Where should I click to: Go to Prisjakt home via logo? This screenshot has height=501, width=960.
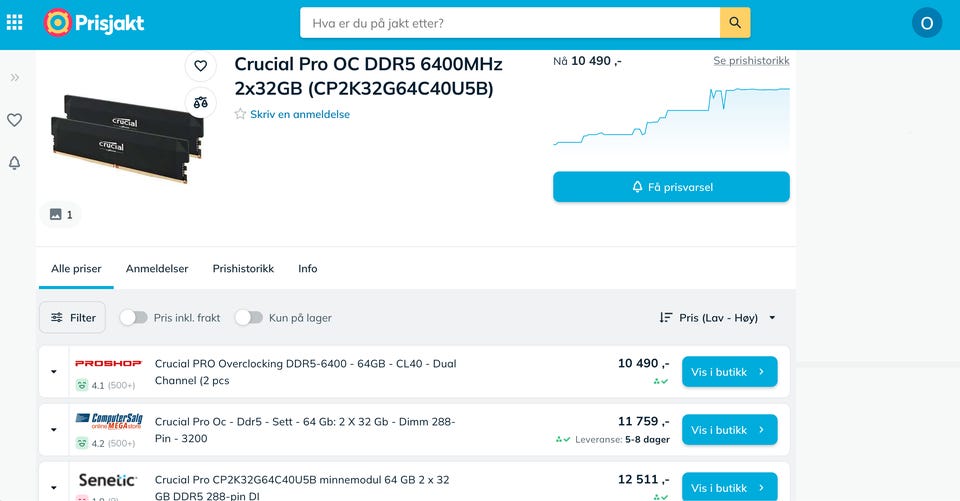tap(94, 23)
